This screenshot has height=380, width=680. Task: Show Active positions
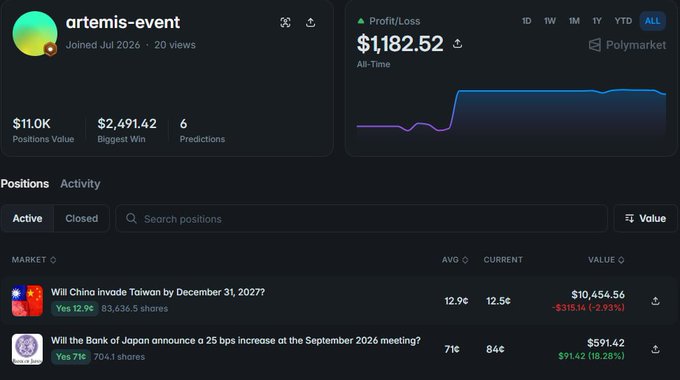pos(27,218)
